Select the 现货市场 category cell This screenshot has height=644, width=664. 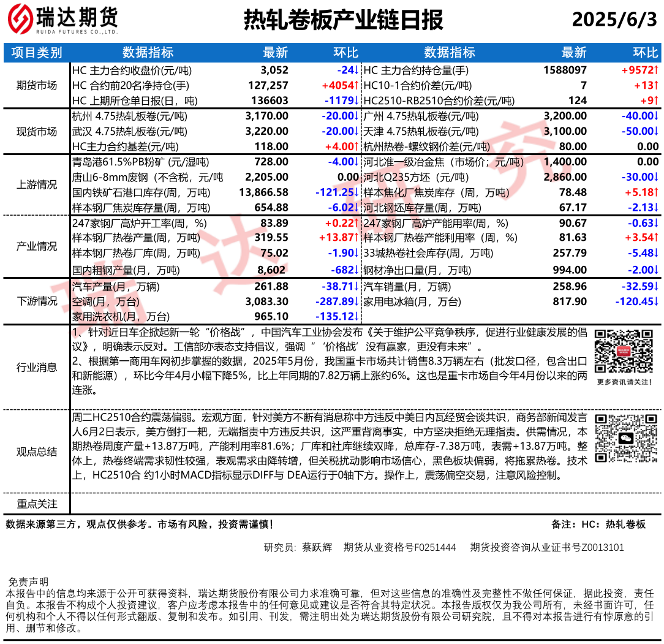(x=37, y=132)
